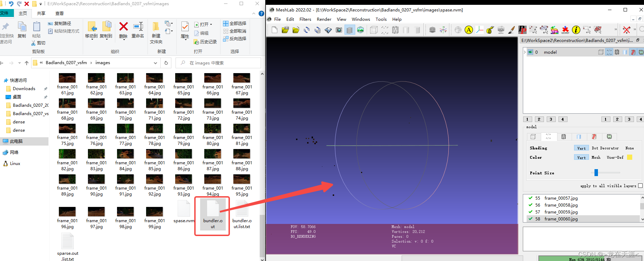Viewport: 644px width, 261px height.
Task: Click the leftmost '1' view button in layer panel
Action: (x=527, y=119)
